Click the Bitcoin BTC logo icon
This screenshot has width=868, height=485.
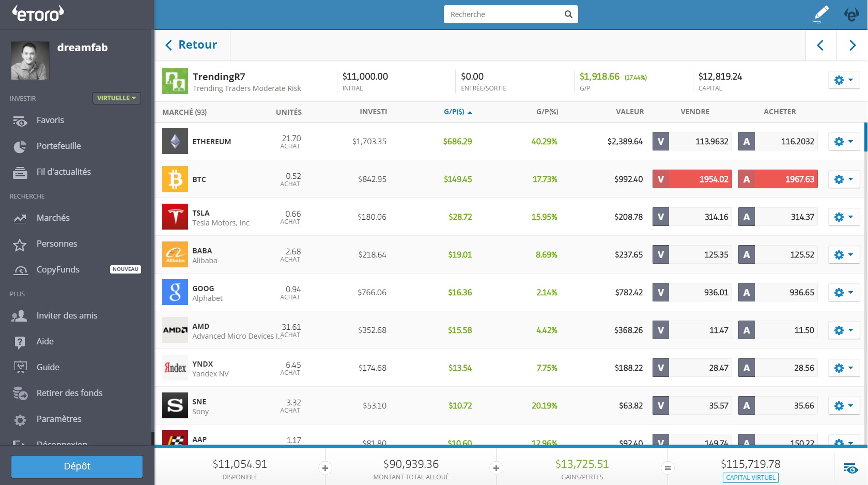pos(175,179)
